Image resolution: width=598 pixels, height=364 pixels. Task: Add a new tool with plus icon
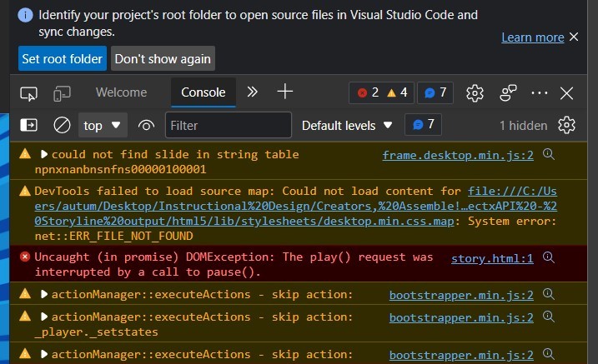[285, 92]
